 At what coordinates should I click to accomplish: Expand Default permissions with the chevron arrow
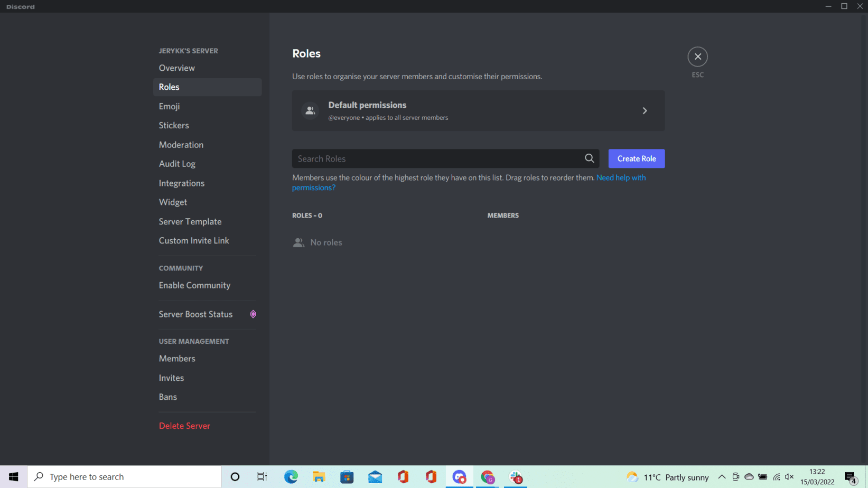(x=645, y=111)
